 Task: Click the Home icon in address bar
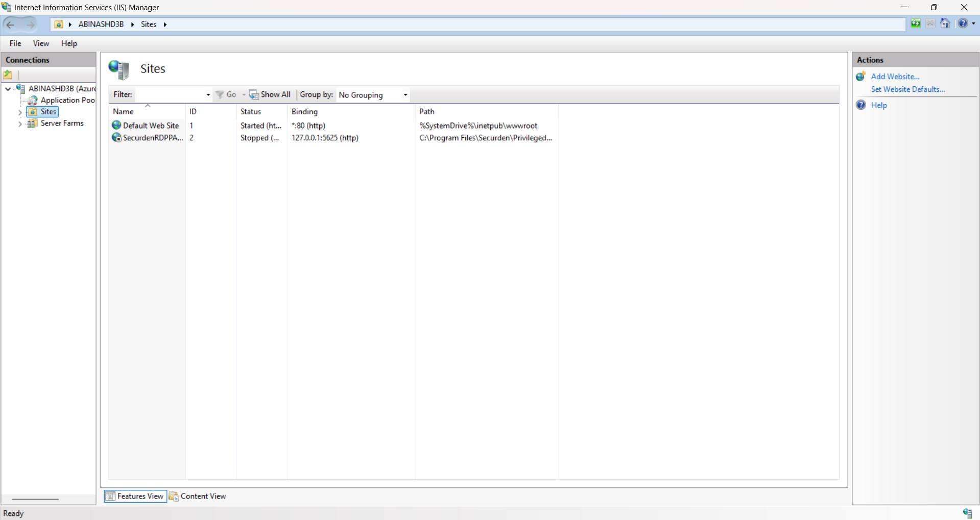pyautogui.click(x=945, y=23)
